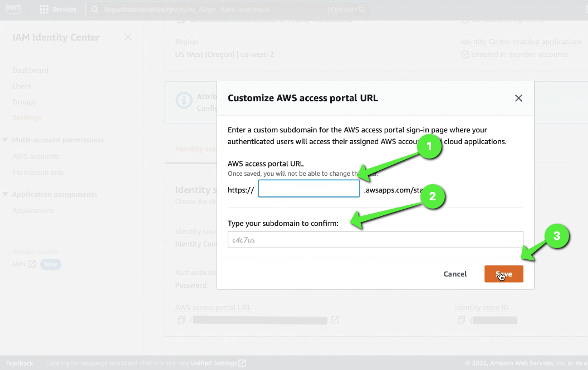Close the Customize URL dialog
Viewport: 588px width, 370px height.
point(518,98)
